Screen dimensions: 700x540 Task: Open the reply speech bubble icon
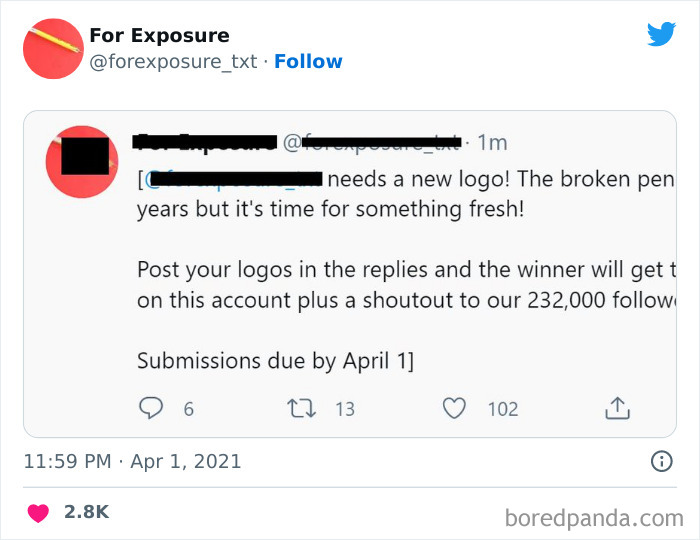tap(151, 408)
